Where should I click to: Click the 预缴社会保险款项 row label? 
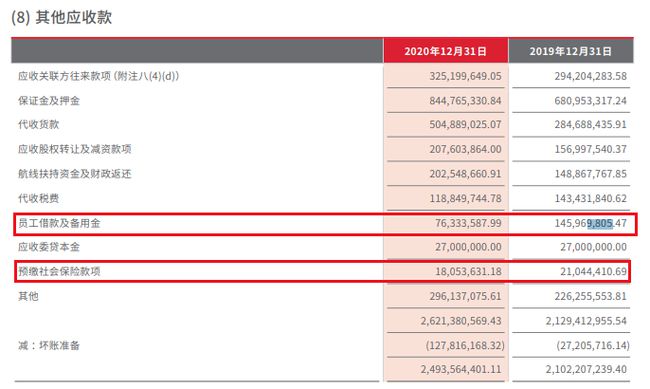click(x=59, y=271)
